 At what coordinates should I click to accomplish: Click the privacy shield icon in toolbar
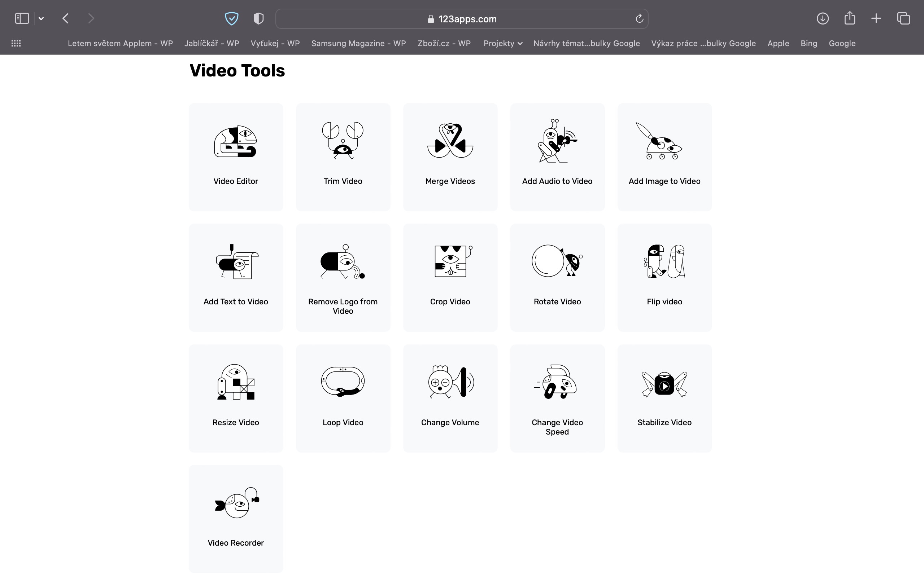pos(258,18)
